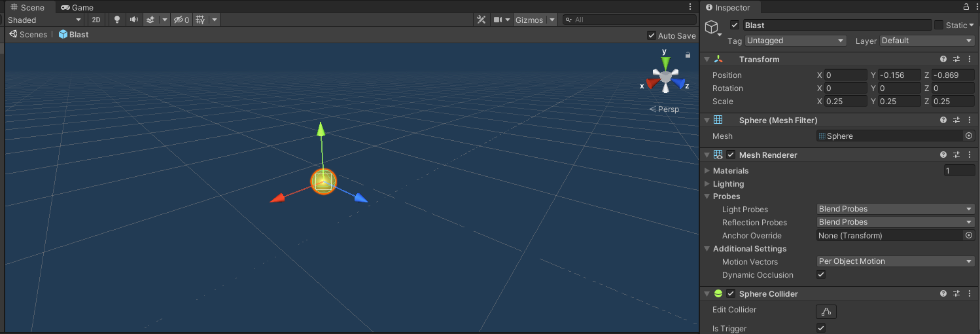Open Mesh Renderer preset settings icon
Image resolution: width=980 pixels, height=334 pixels.
[x=956, y=155]
